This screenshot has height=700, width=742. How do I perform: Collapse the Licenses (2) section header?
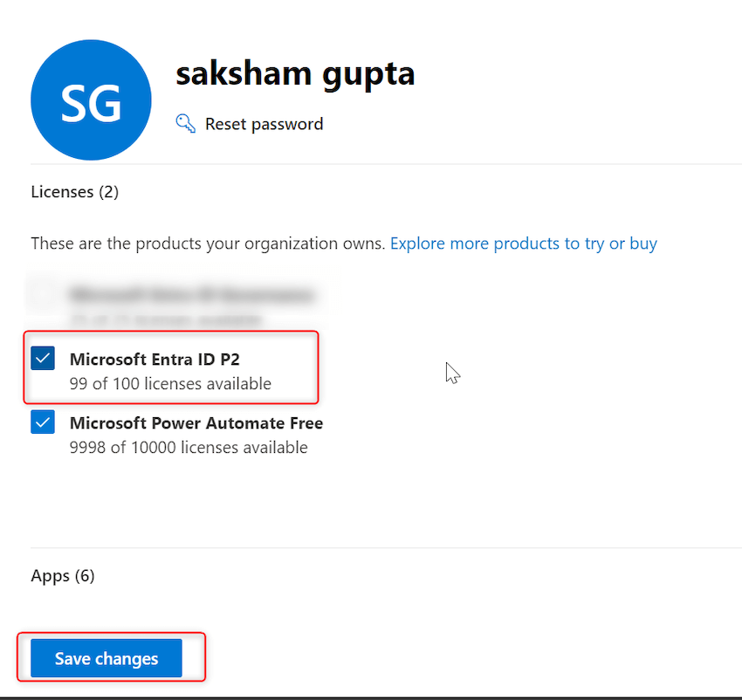coord(74,192)
